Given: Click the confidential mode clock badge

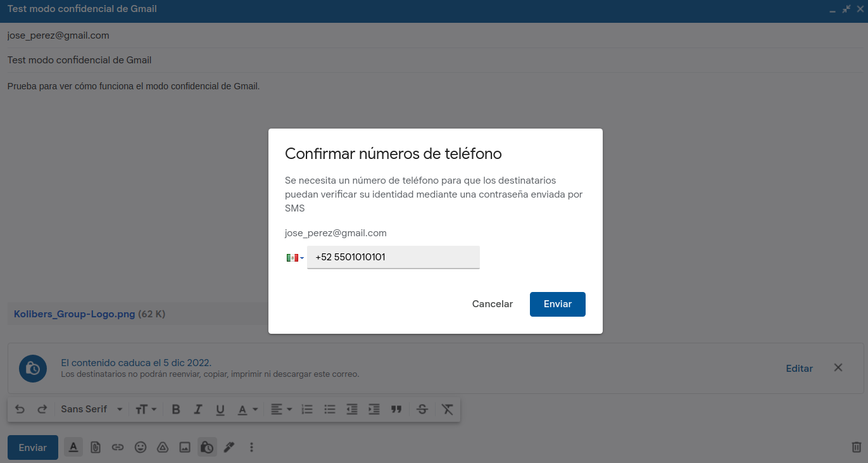Looking at the screenshot, I should pos(33,368).
